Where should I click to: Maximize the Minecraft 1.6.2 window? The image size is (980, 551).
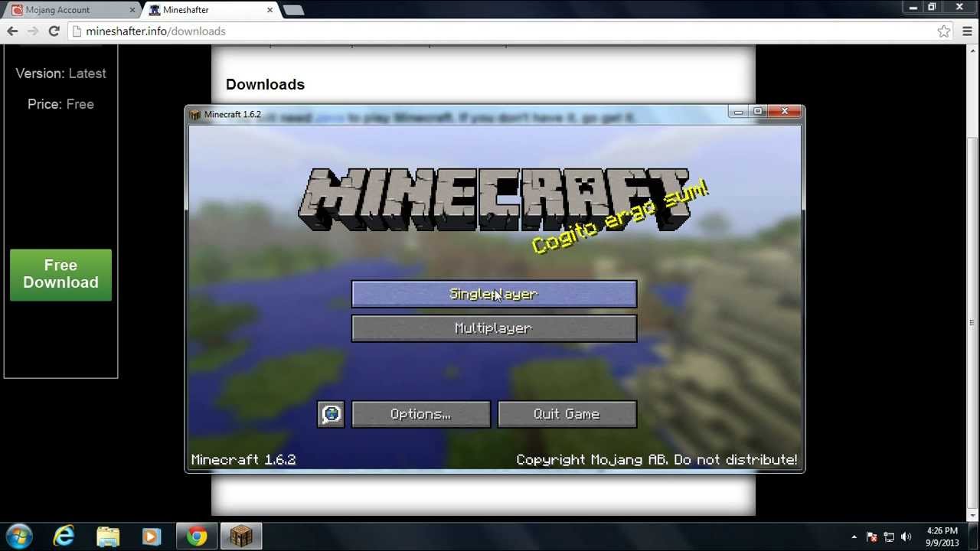[x=757, y=112]
